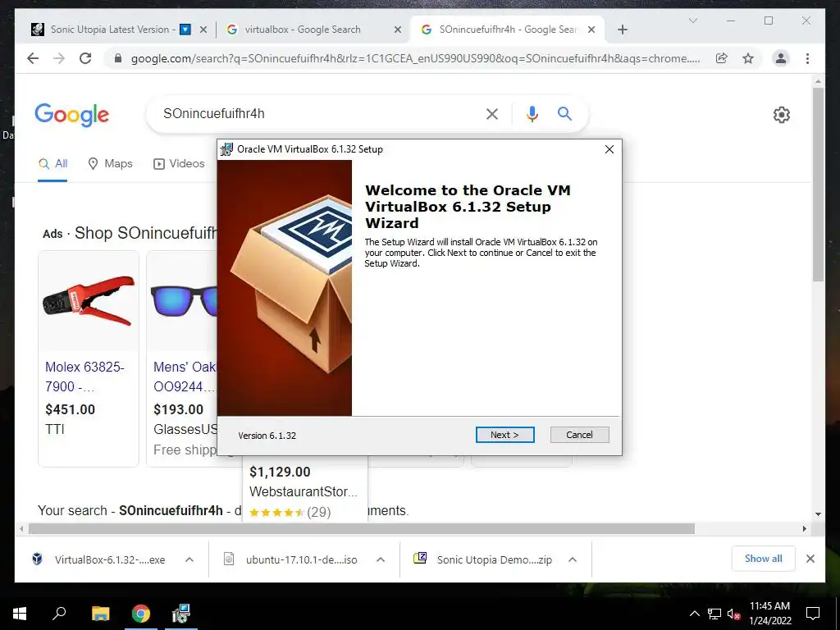Expand options for ubuntu iso download
The width and height of the screenshot is (840, 630).
(381, 559)
